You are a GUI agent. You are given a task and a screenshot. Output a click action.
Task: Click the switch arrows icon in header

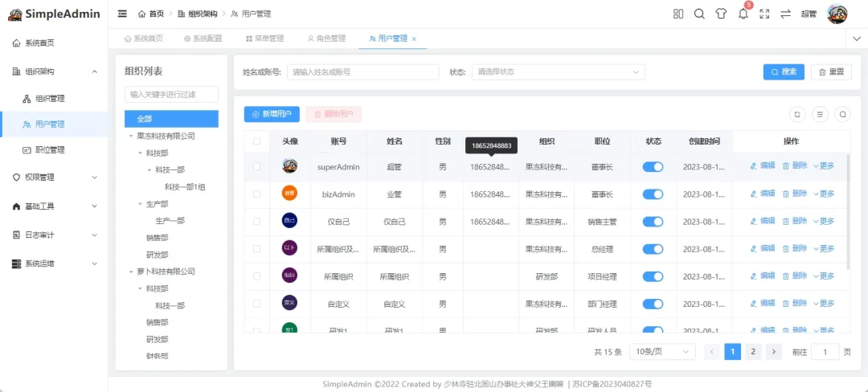786,14
